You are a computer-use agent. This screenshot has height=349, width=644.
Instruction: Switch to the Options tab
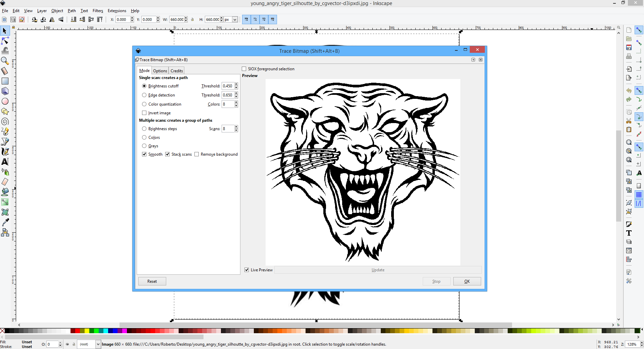[160, 71]
